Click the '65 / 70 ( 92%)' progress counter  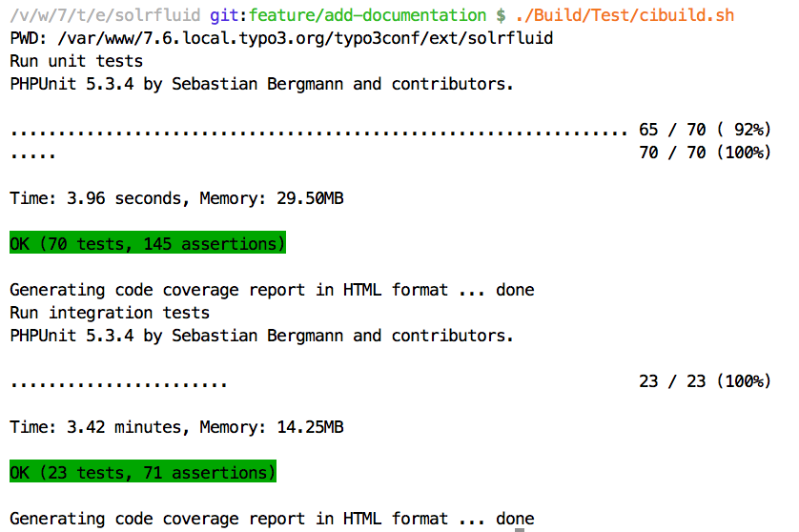point(705,130)
